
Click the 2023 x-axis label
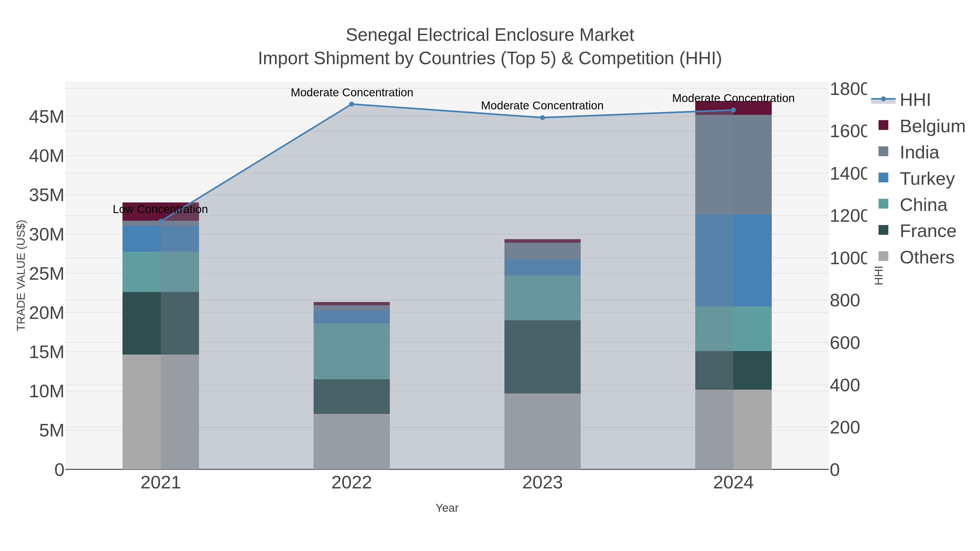543,483
